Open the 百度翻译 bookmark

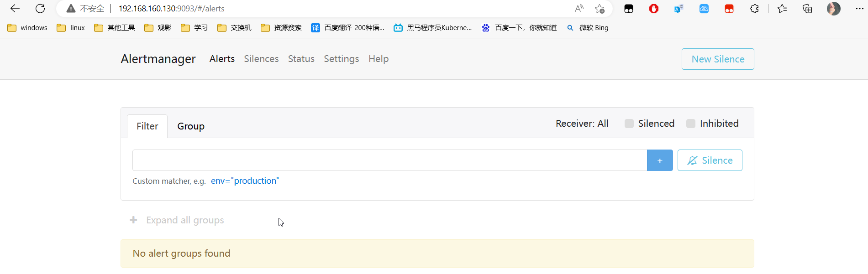(x=348, y=28)
